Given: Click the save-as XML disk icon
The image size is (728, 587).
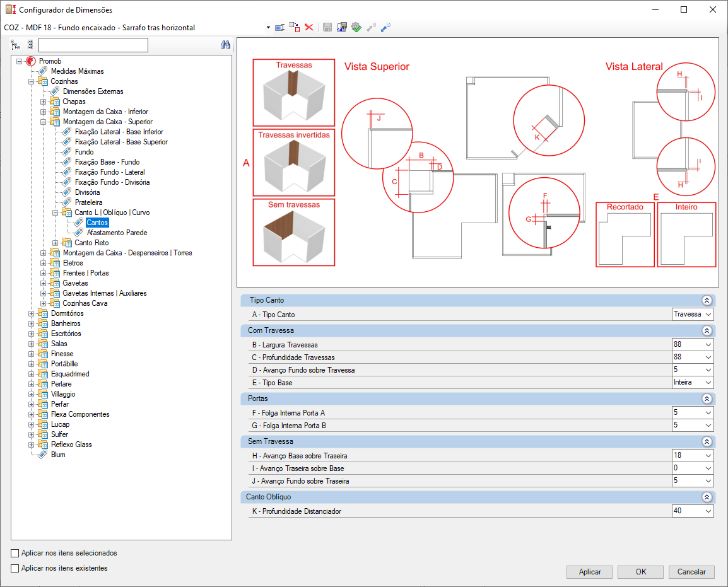Looking at the screenshot, I should 342,27.
